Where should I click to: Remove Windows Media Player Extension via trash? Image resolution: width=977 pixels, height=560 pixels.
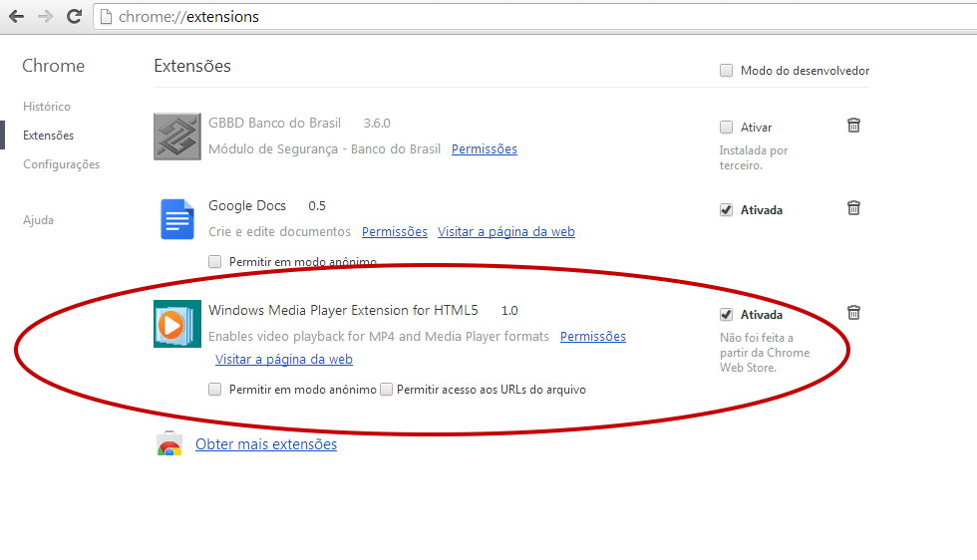click(853, 313)
